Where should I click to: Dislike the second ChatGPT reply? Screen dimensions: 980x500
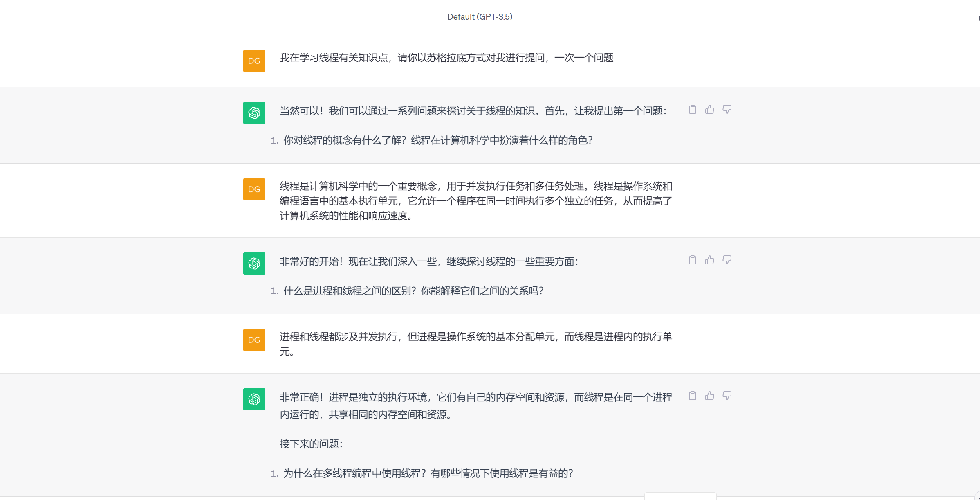pyautogui.click(x=727, y=260)
